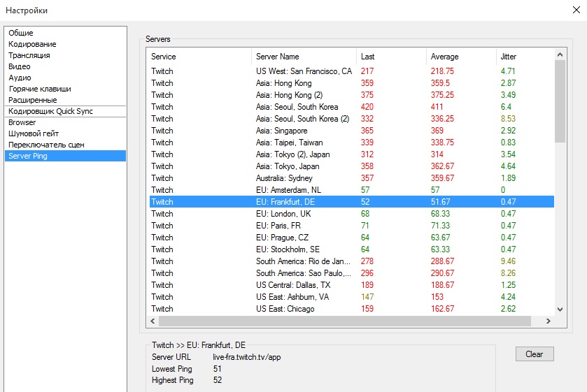Select the Шумовой гейт plugin entry

pyautogui.click(x=34, y=133)
